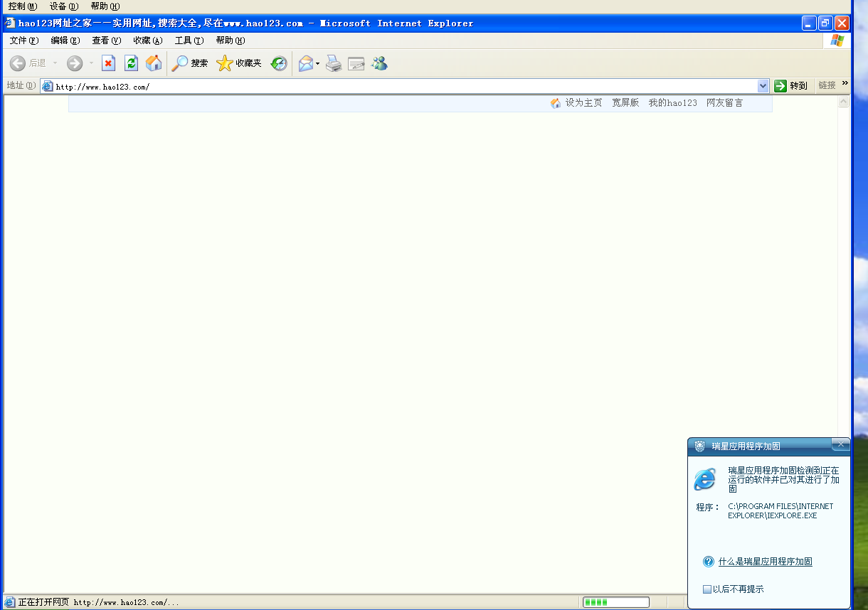868x610 pixels.
Task: Click the house icon beside 设为主页
Action: 556,103
